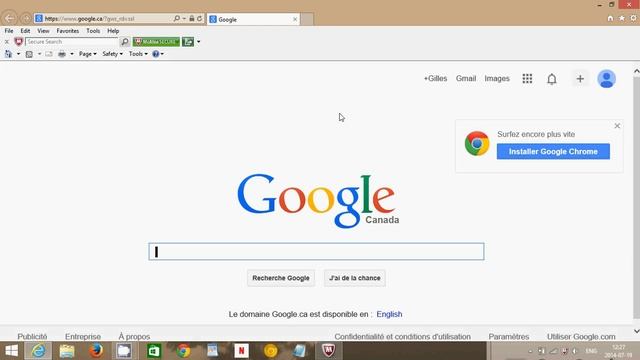The image size is (640, 360).
Task: Close the Google tab
Action: pos(295,19)
